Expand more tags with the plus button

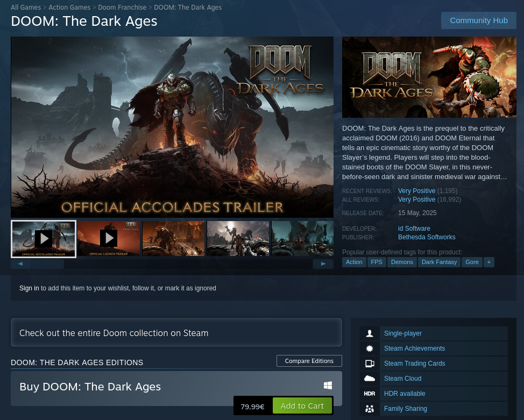point(488,262)
